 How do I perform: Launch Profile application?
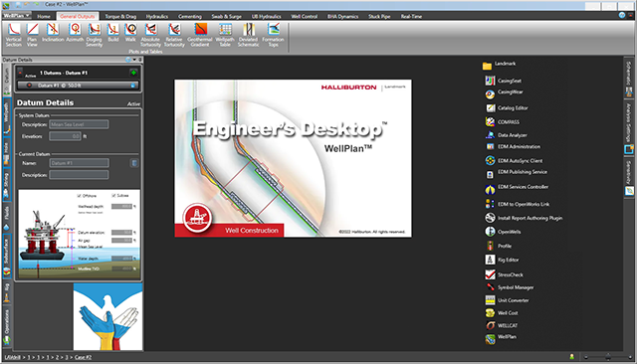[499, 246]
